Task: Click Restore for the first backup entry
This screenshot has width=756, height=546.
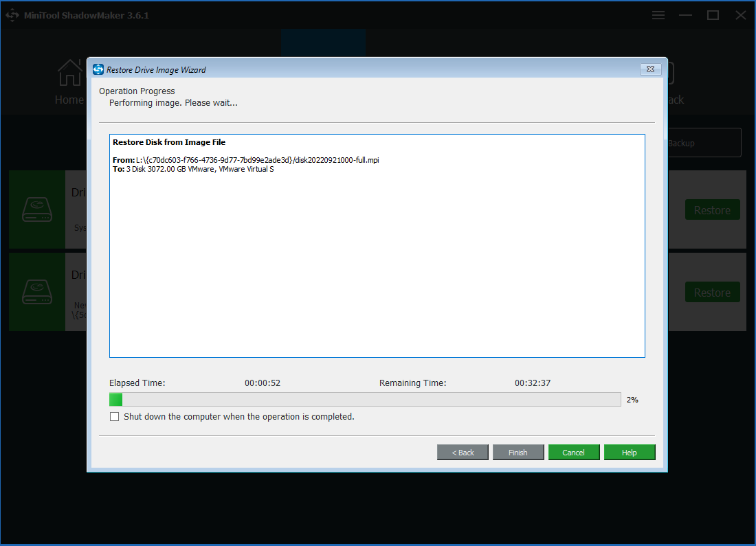Action: [x=712, y=209]
